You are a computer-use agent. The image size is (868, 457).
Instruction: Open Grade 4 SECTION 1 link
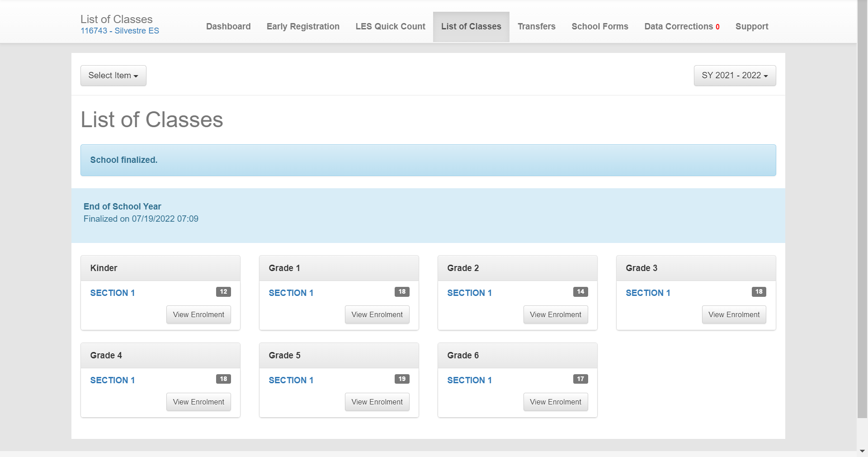pyautogui.click(x=113, y=380)
